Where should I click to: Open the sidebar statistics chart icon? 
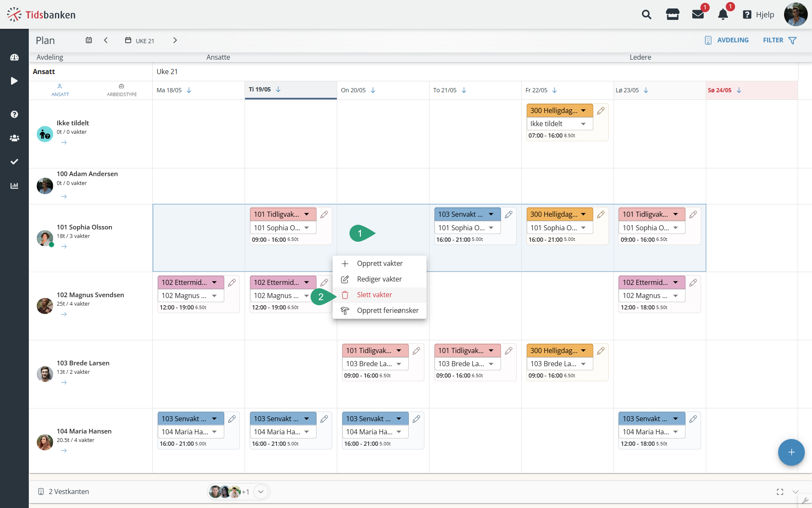pos(14,185)
